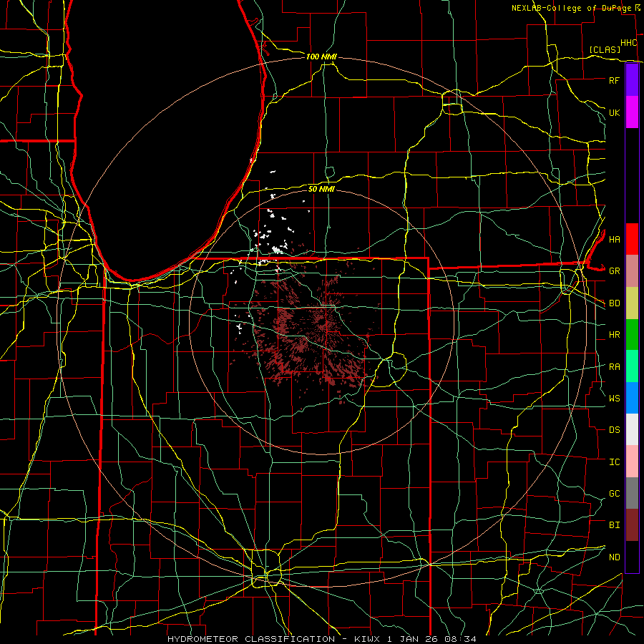Image resolution: width=644 pixels, height=644 pixels.
Task: Click the BD legend label
Action: coord(615,303)
